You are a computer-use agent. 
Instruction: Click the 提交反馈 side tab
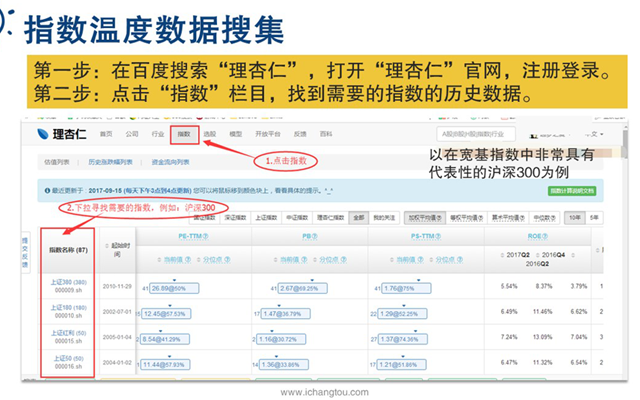tap(24, 253)
